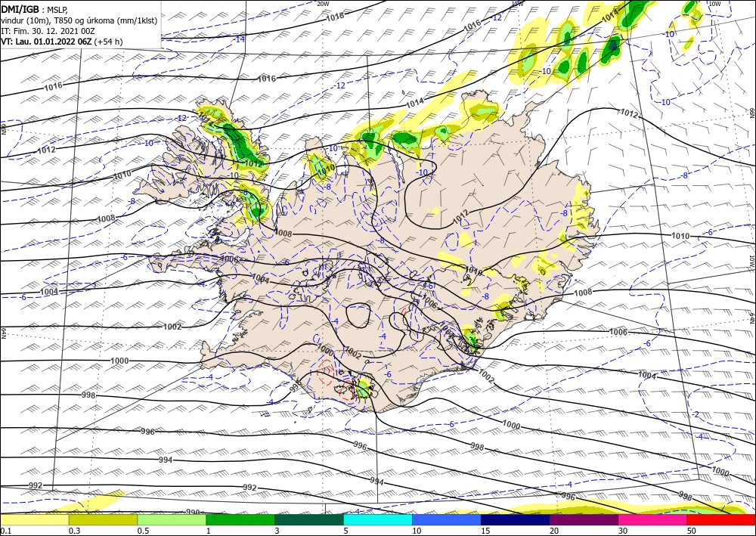
Task: Click the navy 15 mm legend swatch
Action: (x=516, y=520)
